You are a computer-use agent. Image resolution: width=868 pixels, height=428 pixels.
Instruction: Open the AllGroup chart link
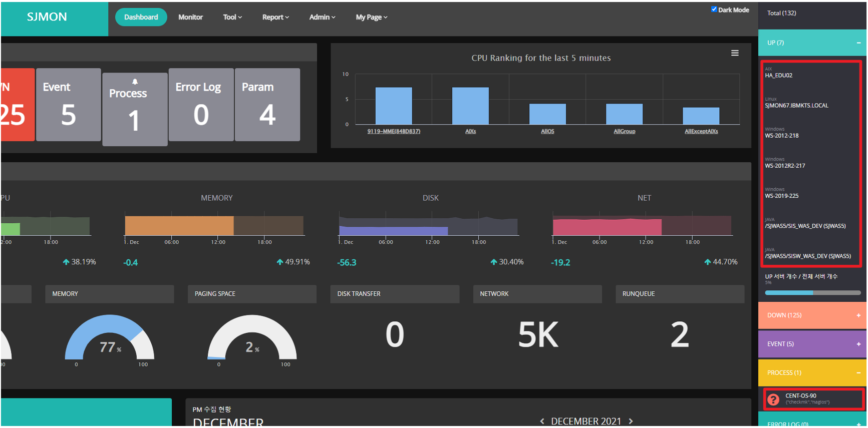click(x=625, y=131)
